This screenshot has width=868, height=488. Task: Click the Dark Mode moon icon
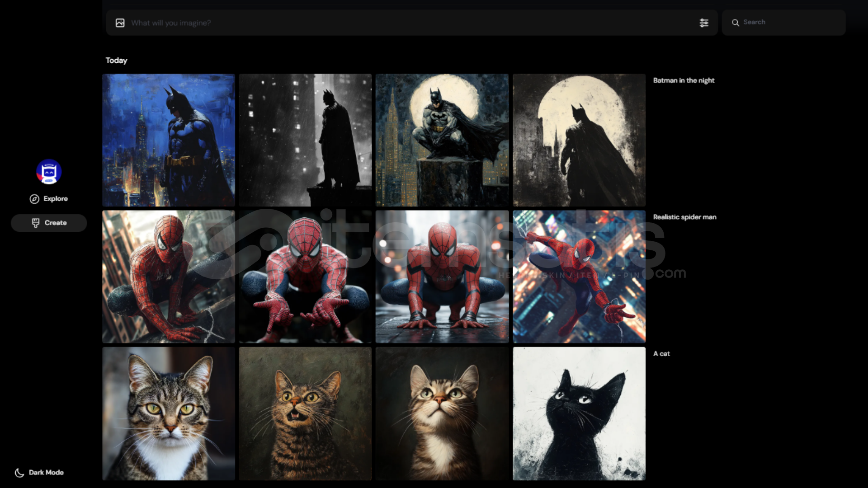coord(19,473)
